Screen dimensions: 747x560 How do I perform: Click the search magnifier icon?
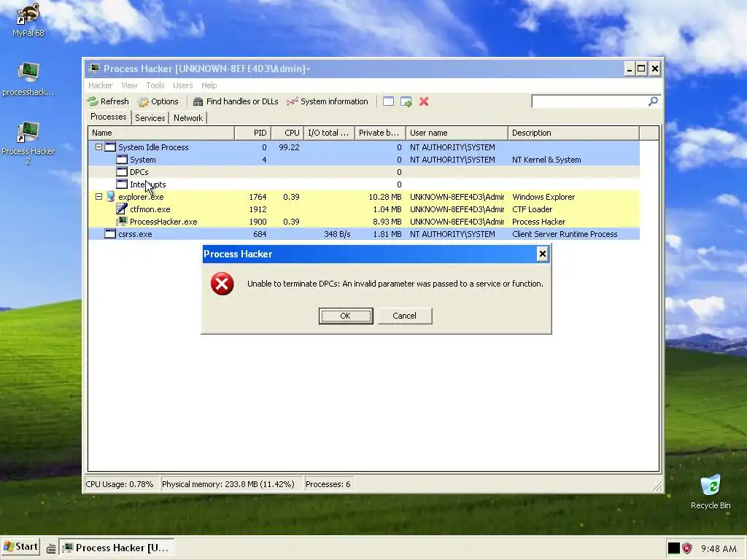click(653, 101)
